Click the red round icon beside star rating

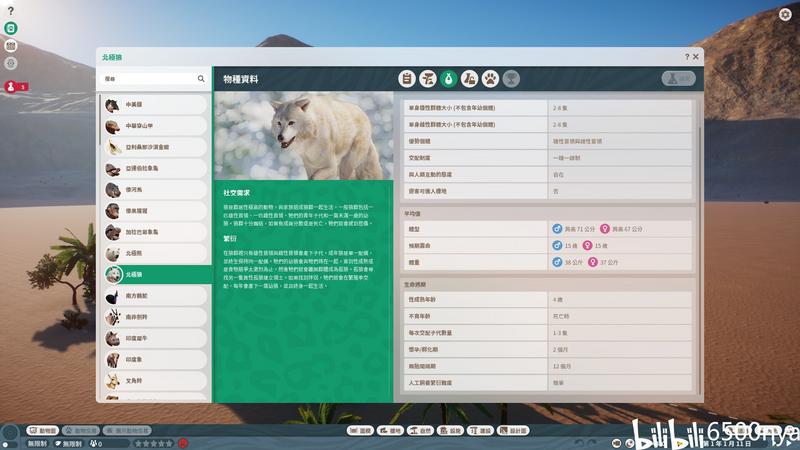point(183,443)
